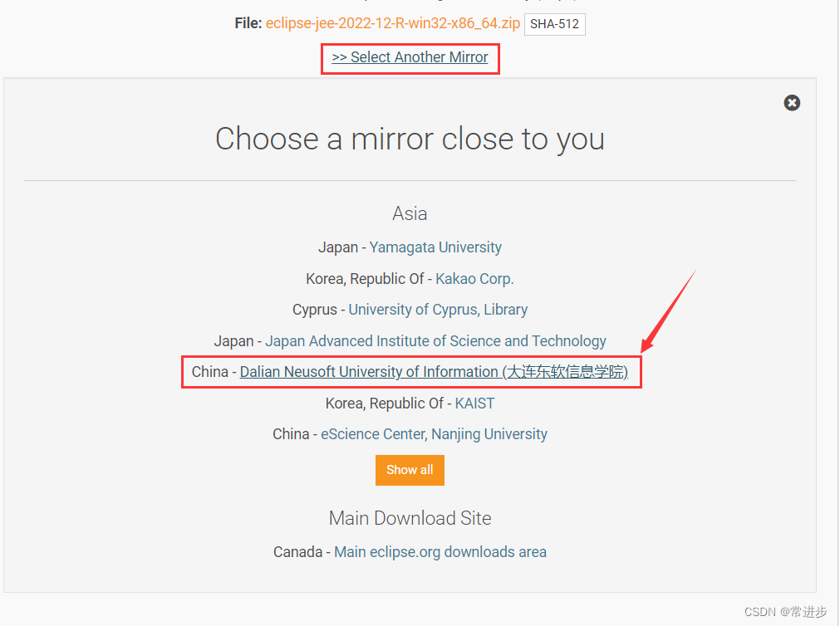Click the orange Show all button
Screen dimensions: 840x626
click(410, 470)
